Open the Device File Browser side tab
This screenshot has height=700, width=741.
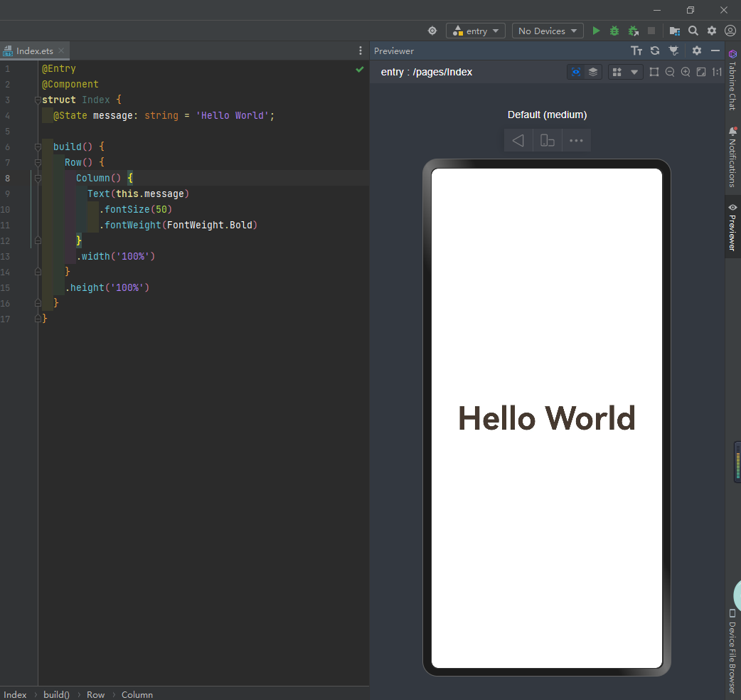tap(732, 650)
